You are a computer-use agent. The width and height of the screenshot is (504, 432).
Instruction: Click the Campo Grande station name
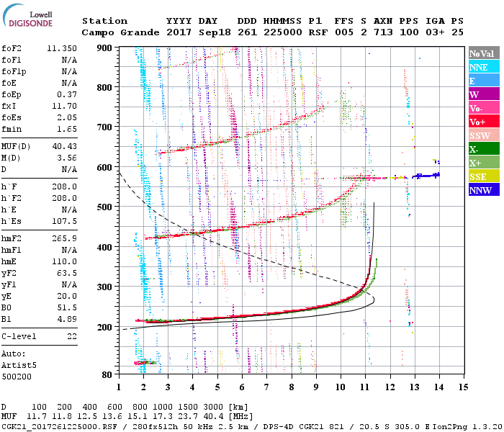coord(120,32)
